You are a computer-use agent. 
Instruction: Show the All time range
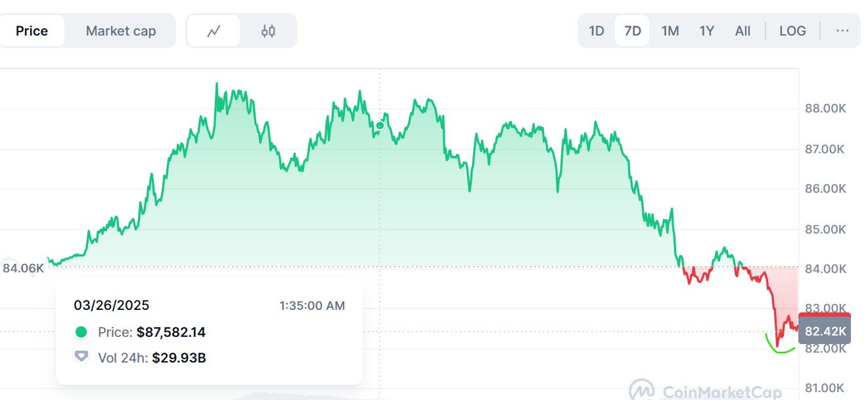point(742,31)
